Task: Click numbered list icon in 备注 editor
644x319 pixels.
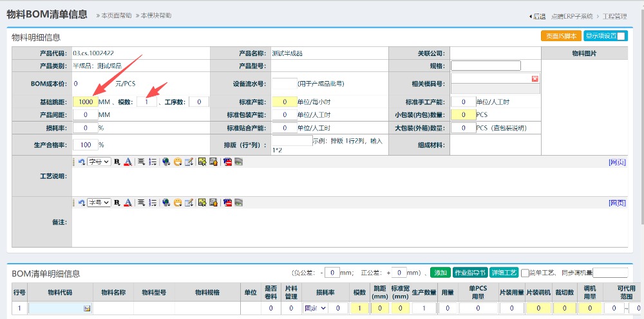Action: coord(153,203)
